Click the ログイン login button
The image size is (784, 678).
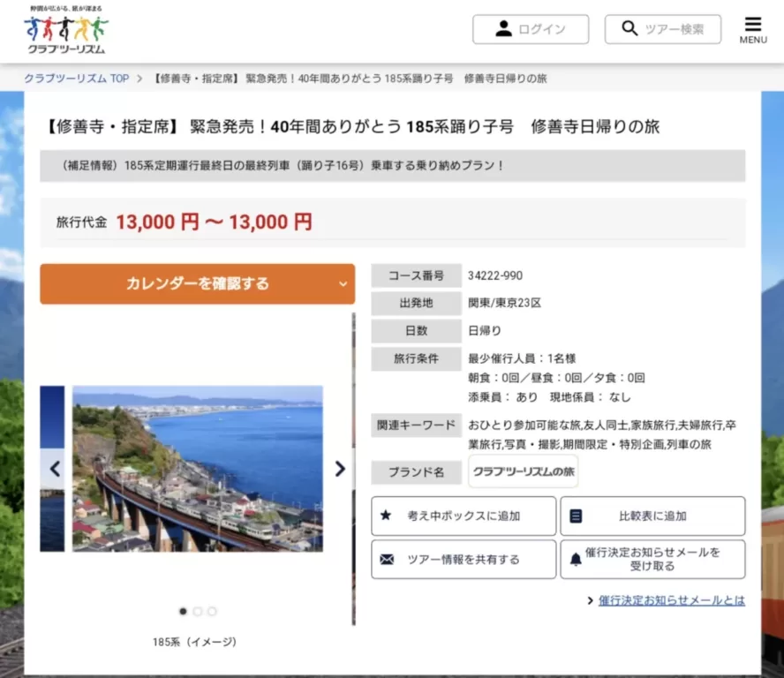click(x=531, y=29)
